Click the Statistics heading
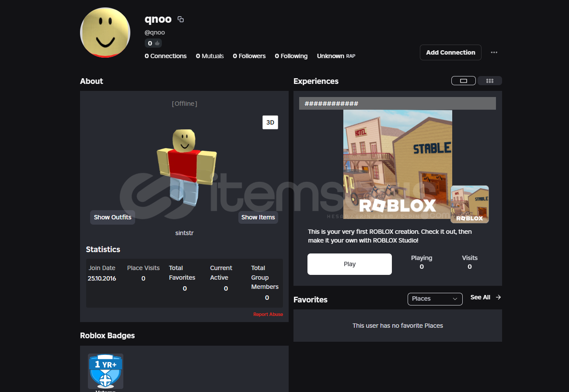Screen dimensions: 569x392 click(x=103, y=250)
